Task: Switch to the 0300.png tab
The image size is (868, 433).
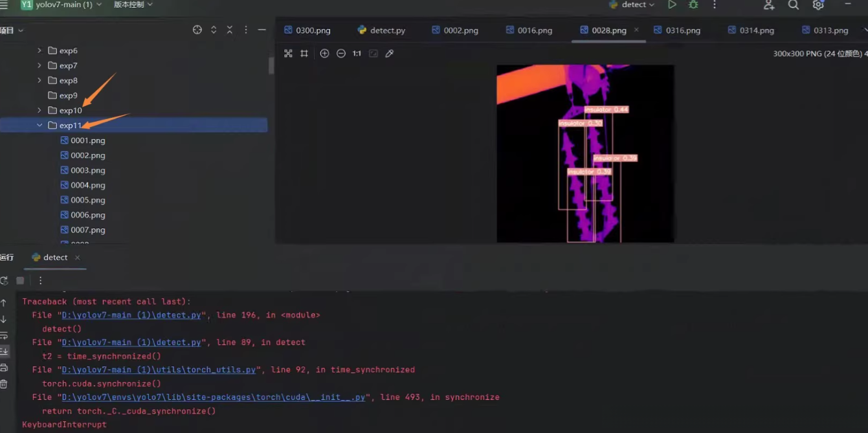Action: [307, 30]
